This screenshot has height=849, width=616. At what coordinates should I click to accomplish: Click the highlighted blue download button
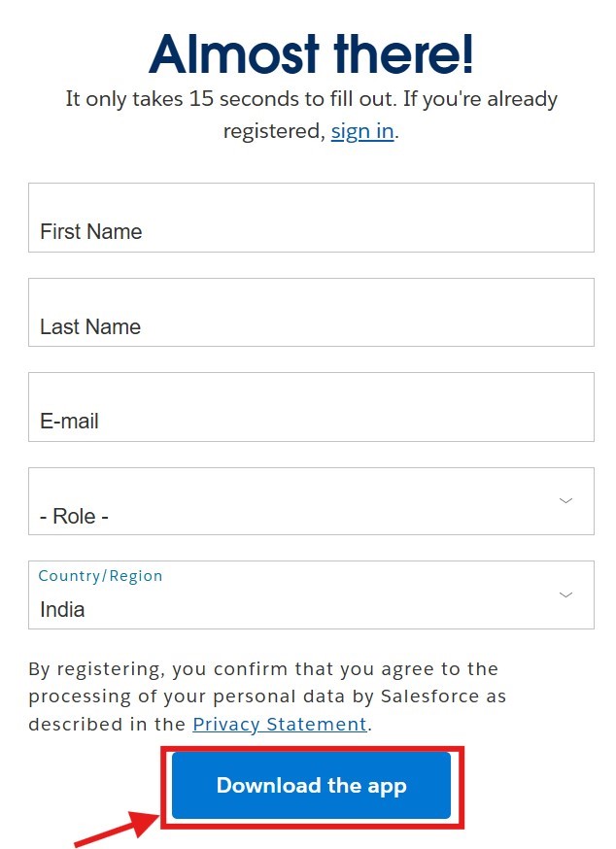coord(311,785)
